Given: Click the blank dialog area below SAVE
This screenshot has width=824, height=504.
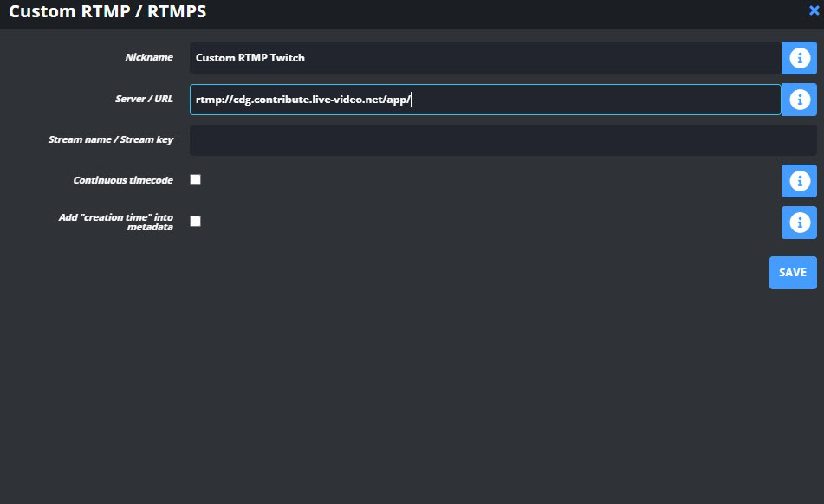Looking at the screenshot, I should 412,394.
